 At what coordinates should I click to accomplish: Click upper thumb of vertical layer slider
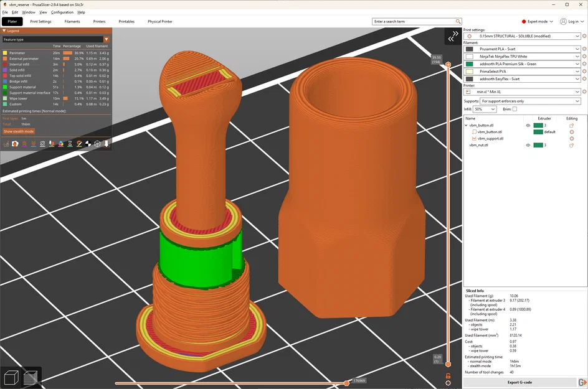[448, 65]
